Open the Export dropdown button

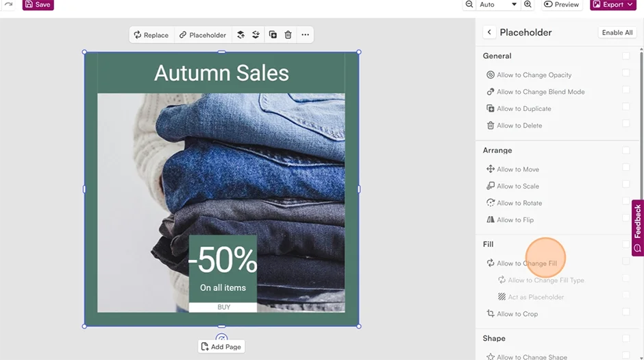[613, 5]
